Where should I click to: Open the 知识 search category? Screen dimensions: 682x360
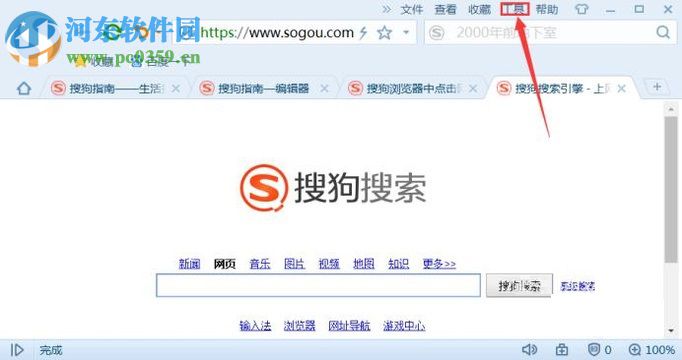point(398,263)
